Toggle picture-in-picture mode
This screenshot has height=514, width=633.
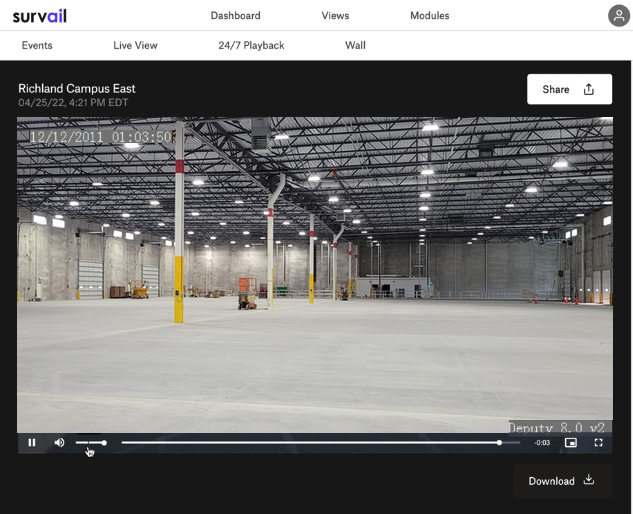[x=570, y=443]
